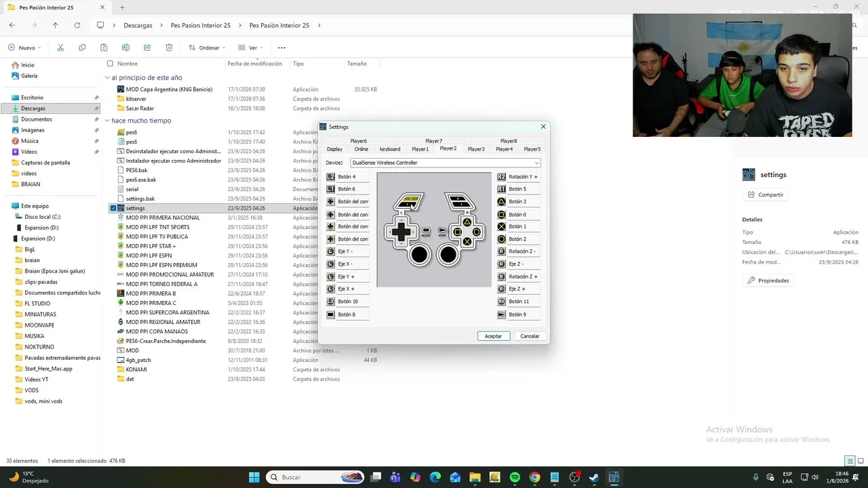Sort by the Fecha de modificación column

(255, 64)
